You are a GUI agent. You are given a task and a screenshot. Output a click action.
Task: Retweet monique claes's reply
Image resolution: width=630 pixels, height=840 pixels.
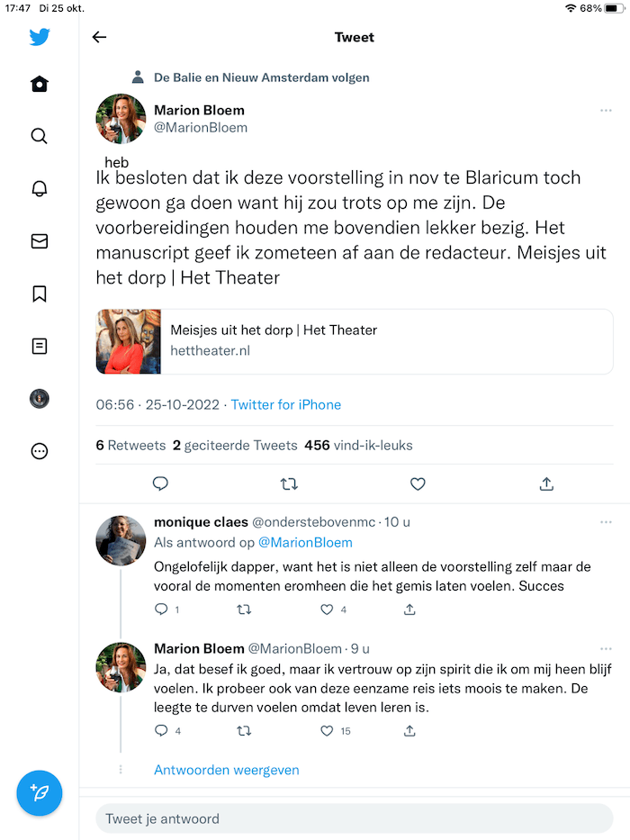click(x=244, y=610)
